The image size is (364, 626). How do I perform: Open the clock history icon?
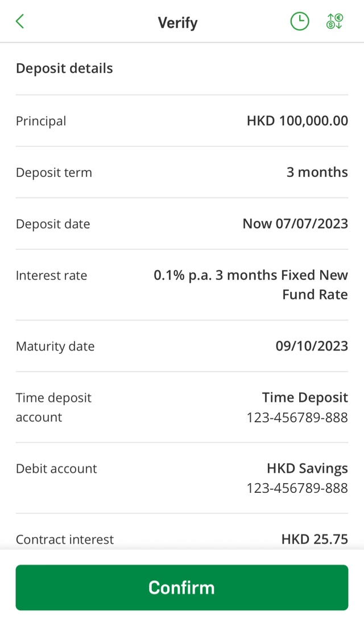(300, 22)
